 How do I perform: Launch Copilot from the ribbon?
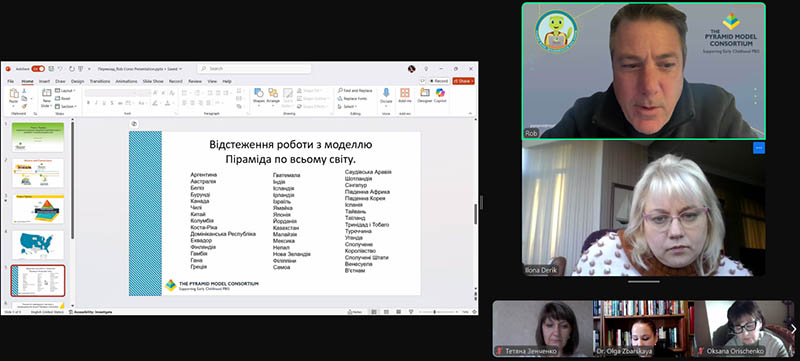pos(440,95)
